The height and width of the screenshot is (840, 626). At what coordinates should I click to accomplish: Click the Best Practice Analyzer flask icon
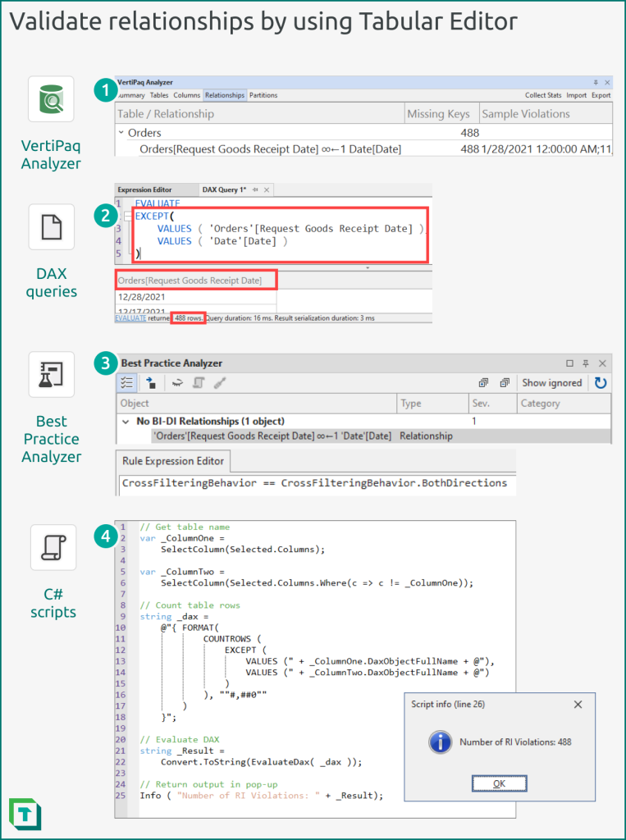tap(52, 374)
